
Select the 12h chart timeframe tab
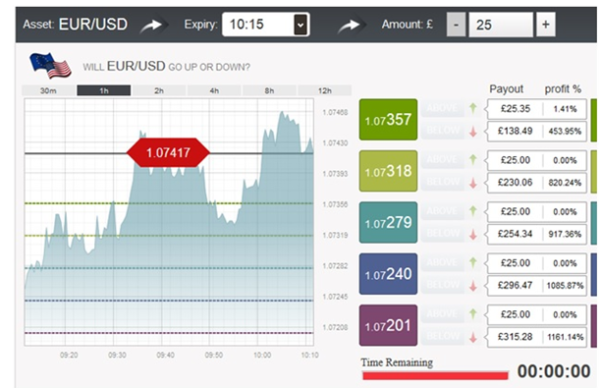click(324, 91)
